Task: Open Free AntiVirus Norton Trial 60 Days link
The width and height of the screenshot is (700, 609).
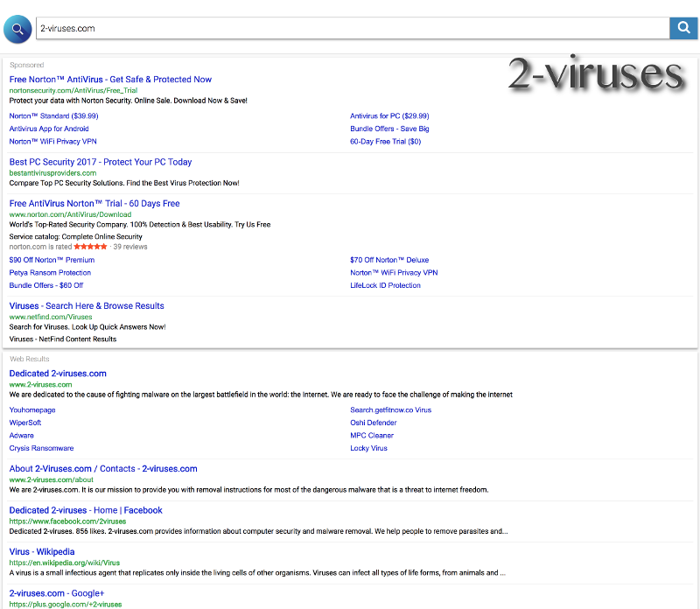Action: click(94, 204)
